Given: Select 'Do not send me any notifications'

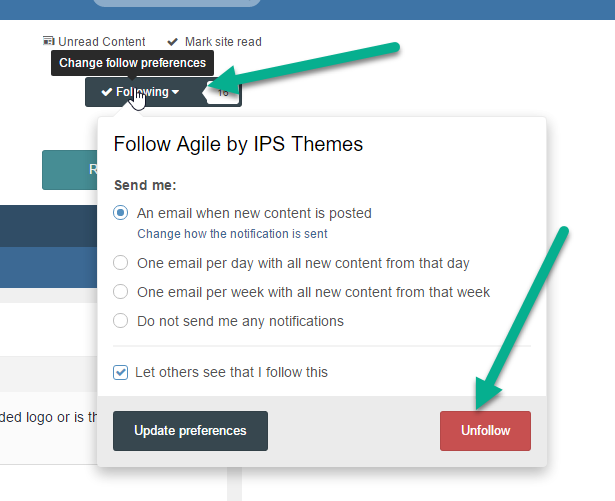Looking at the screenshot, I should click(121, 321).
